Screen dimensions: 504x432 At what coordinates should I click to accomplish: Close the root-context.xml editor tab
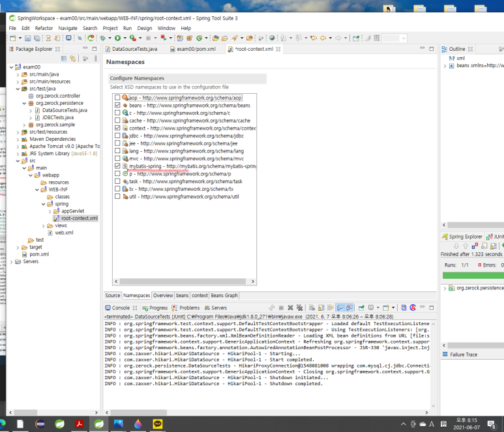pyautogui.click(x=278, y=49)
